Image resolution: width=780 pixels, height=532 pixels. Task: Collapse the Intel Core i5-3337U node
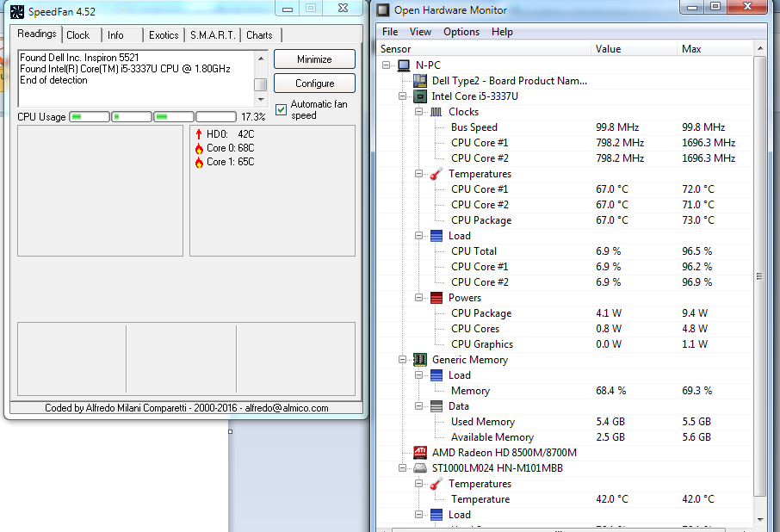(x=402, y=96)
